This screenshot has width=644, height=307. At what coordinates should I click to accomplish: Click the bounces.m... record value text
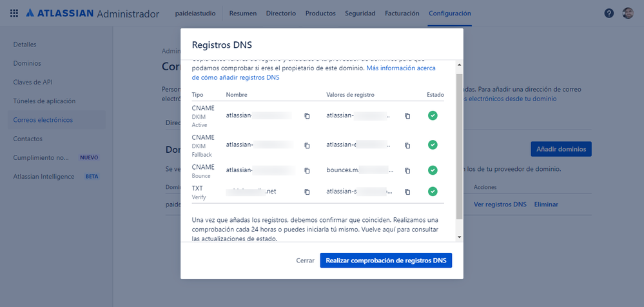[360, 170]
